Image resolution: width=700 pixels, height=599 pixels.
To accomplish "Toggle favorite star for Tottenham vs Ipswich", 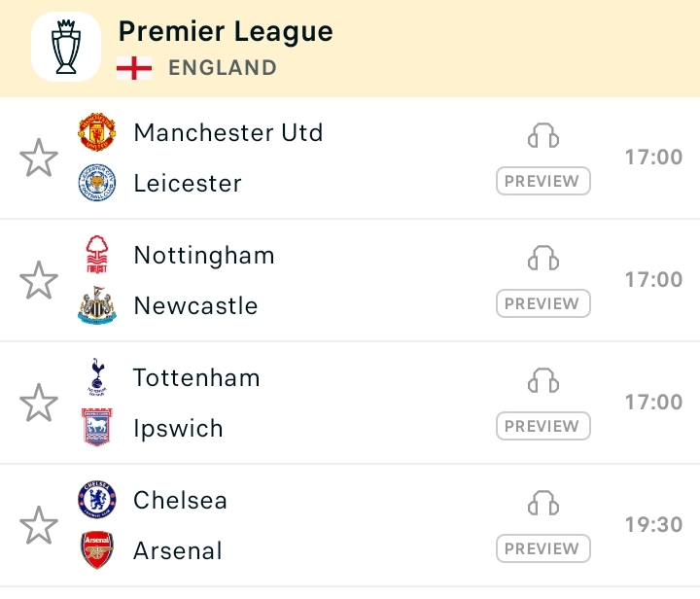I will 39,403.
